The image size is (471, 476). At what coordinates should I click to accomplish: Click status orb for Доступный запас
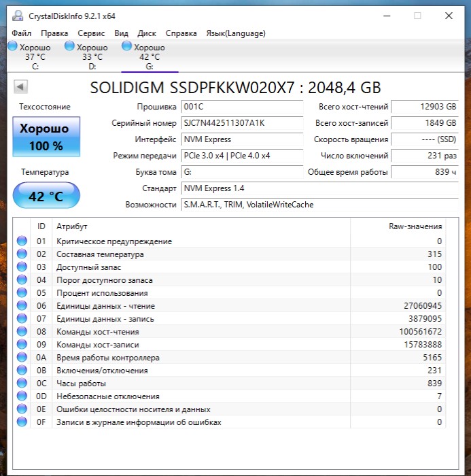22,267
